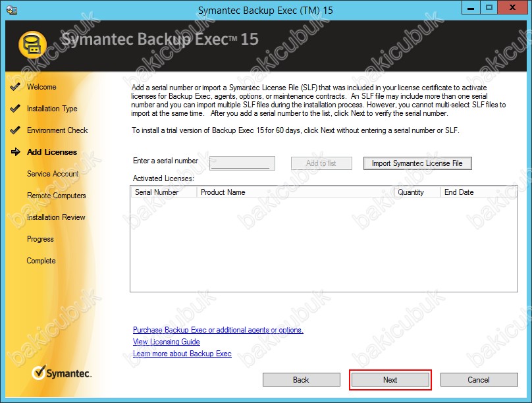
Task: Select Remote Computers in the sidebar
Action: (56, 196)
